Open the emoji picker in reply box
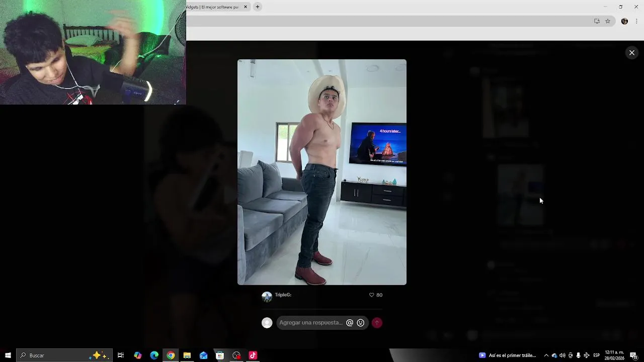644x362 pixels. [361, 323]
